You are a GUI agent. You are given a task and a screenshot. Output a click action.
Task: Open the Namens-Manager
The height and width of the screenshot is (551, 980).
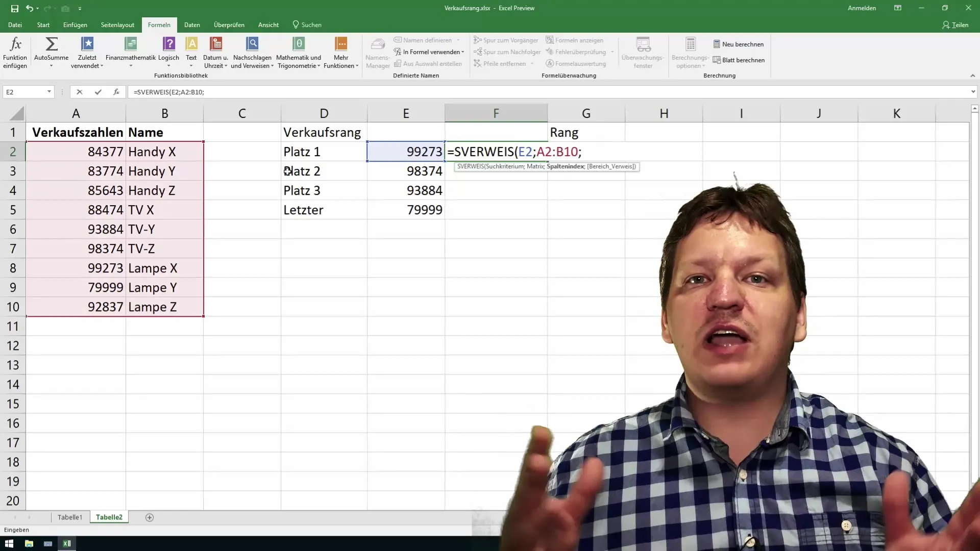click(378, 52)
